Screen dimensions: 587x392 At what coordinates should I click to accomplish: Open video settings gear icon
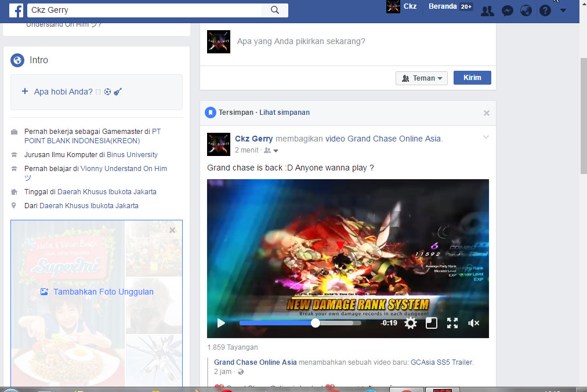click(x=411, y=323)
